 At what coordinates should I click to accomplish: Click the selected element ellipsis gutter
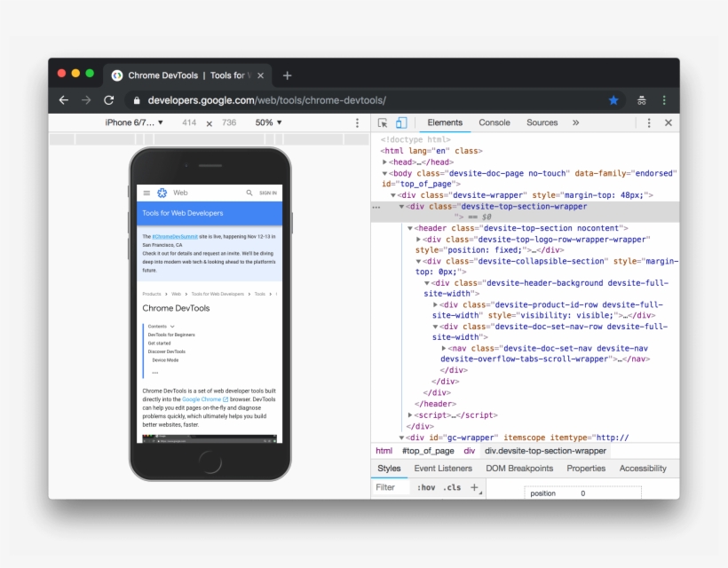[376, 208]
